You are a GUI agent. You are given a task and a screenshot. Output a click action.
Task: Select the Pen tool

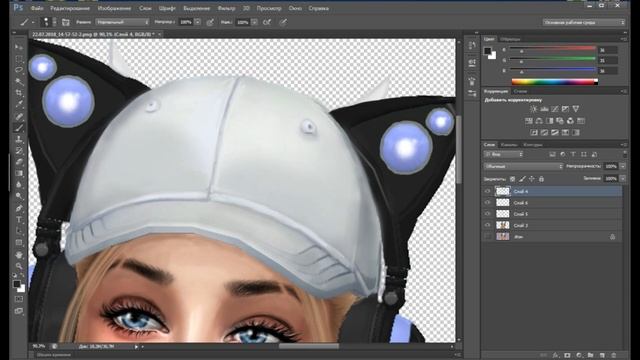(x=19, y=208)
